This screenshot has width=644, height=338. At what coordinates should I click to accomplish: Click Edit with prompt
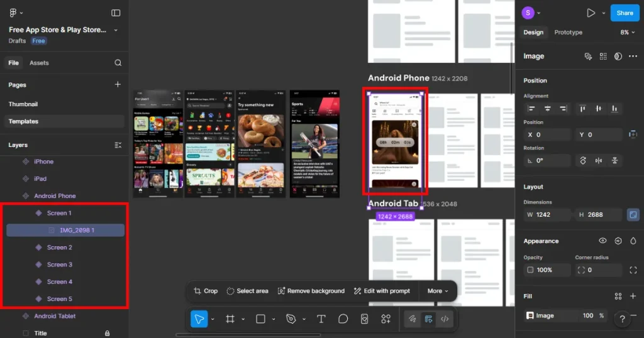[x=382, y=291]
